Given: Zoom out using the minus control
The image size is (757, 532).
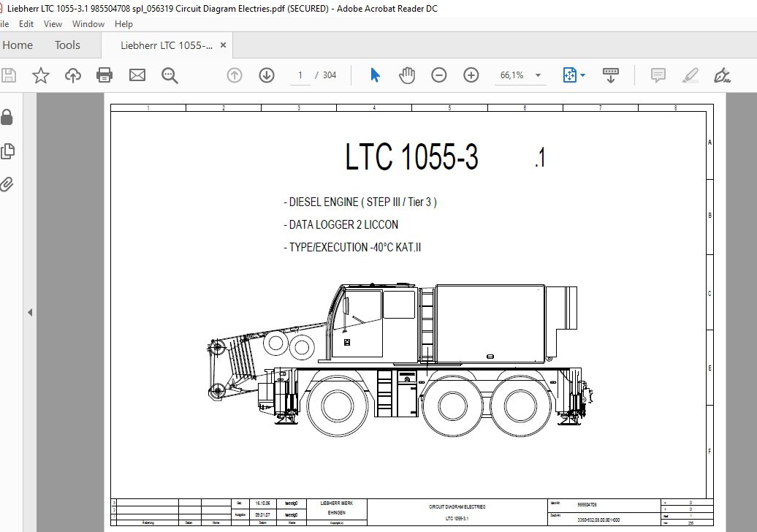Looking at the screenshot, I should point(438,75).
